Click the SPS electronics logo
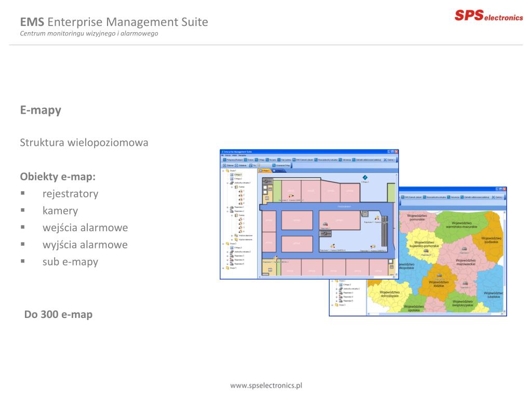Screen dimensions: 532x399 pos(488,16)
